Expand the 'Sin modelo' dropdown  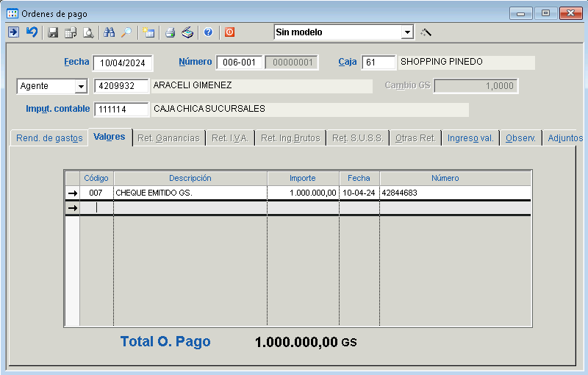click(x=407, y=32)
